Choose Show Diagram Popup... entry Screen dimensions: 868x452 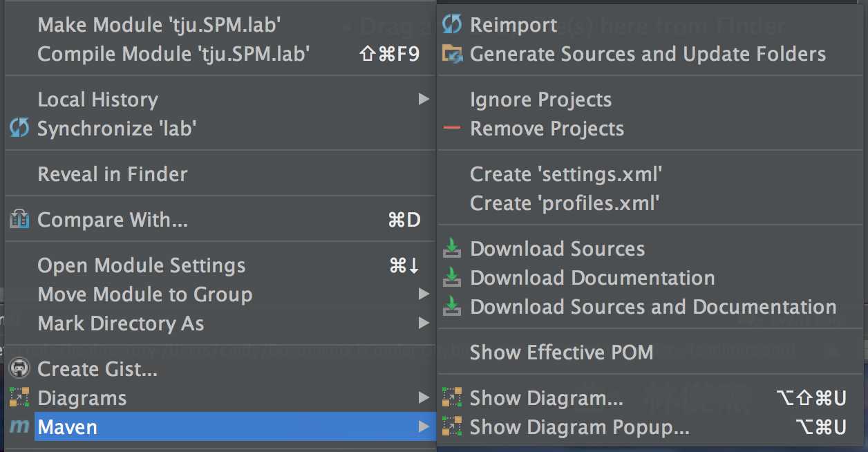(650, 427)
